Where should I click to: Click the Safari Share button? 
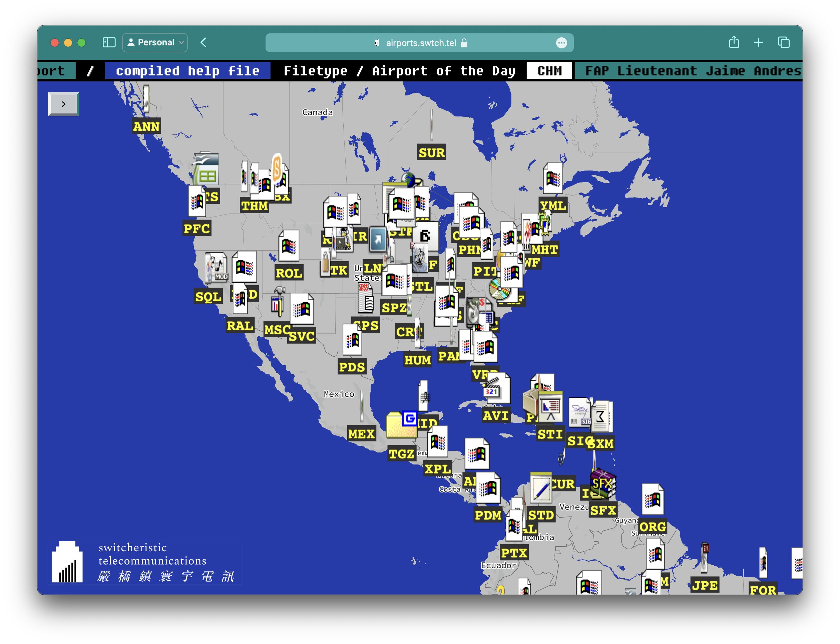coord(734,43)
